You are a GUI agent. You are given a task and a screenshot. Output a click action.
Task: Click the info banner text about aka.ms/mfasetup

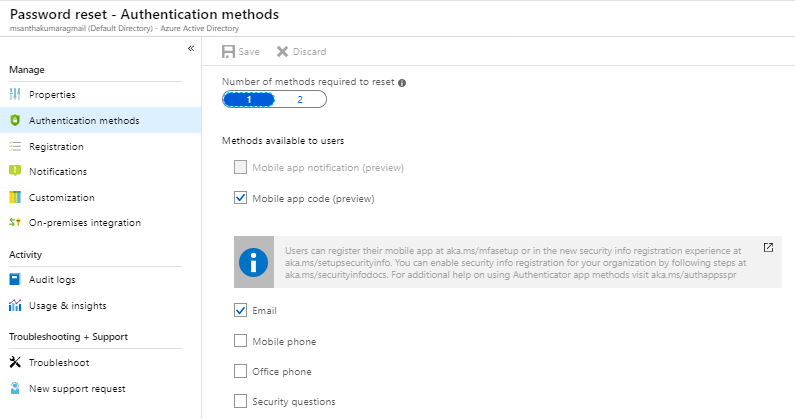[x=516, y=263]
